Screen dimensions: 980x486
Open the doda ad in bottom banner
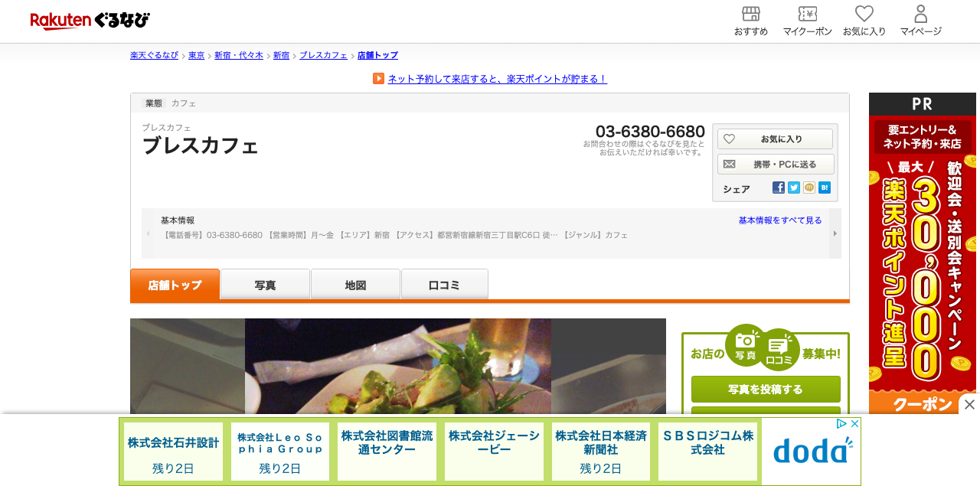[810, 452]
